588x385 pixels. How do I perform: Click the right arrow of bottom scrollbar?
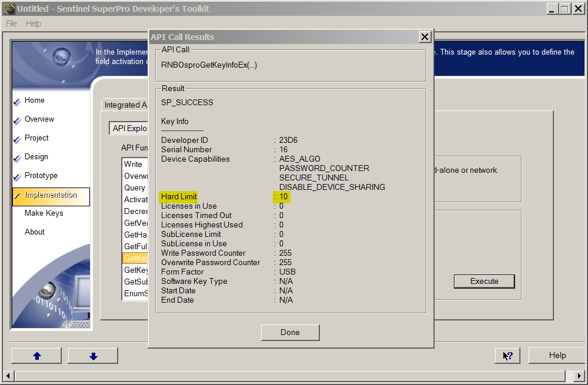pyautogui.click(x=580, y=376)
